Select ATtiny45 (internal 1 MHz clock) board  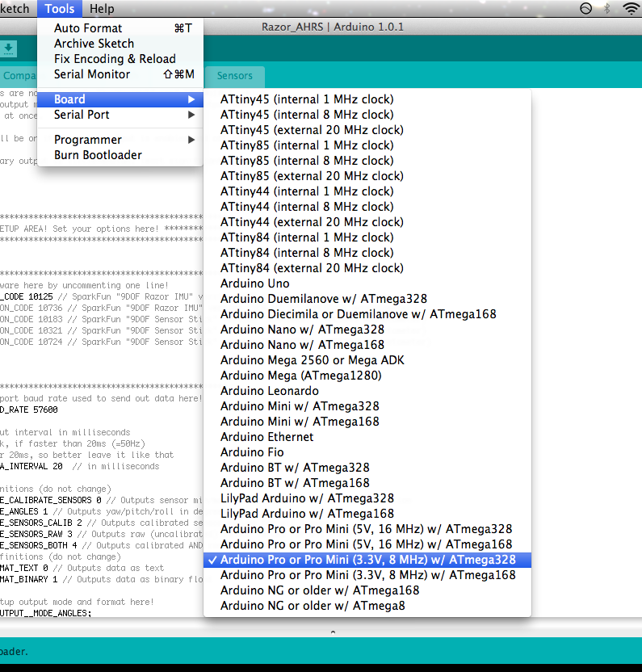pos(367,99)
